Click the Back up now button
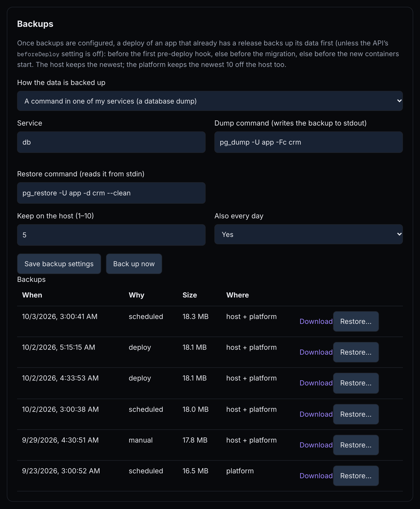The width and height of the screenshot is (420, 509). 134,264
